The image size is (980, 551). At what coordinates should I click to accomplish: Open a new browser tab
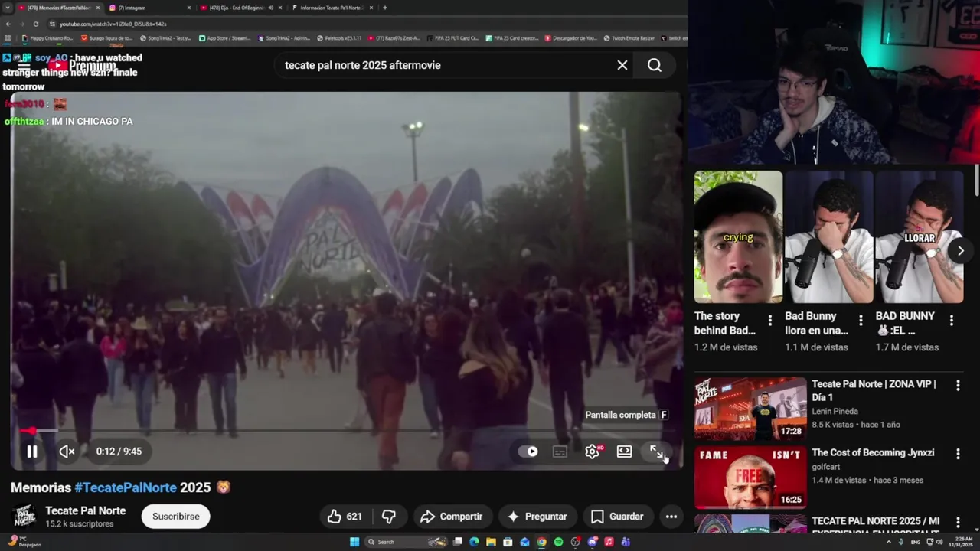[384, 8]
